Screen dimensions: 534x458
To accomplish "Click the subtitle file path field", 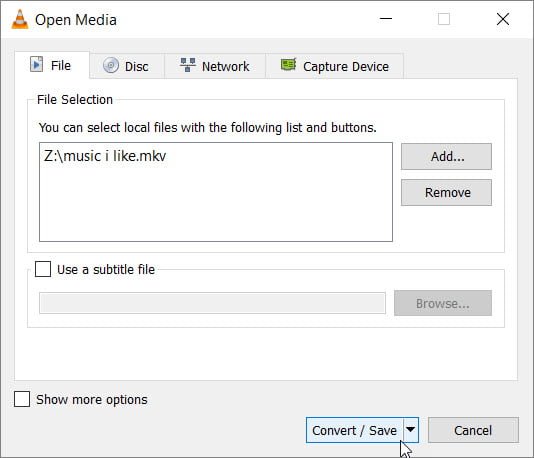I will click(213, 303).
